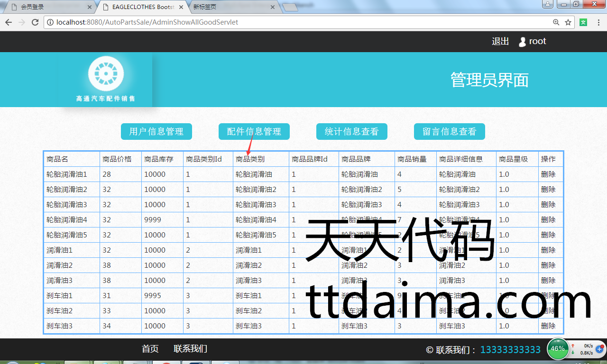The width and height of the screenshot is (607, 364).
Task: Open the Chrome menu with three dots
Action: [598, 22]
